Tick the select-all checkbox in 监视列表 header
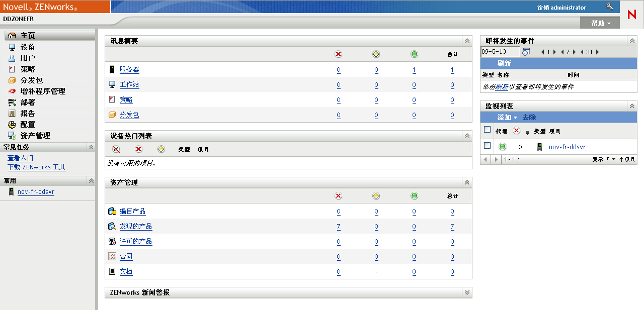Image resolution: width=644 pixels, height=310 pixels. point(487,130)
